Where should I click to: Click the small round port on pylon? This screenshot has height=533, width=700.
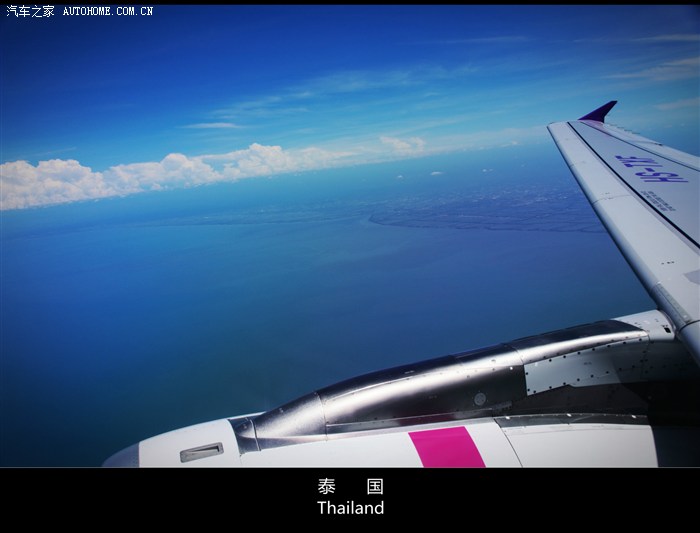pos(480,398)
